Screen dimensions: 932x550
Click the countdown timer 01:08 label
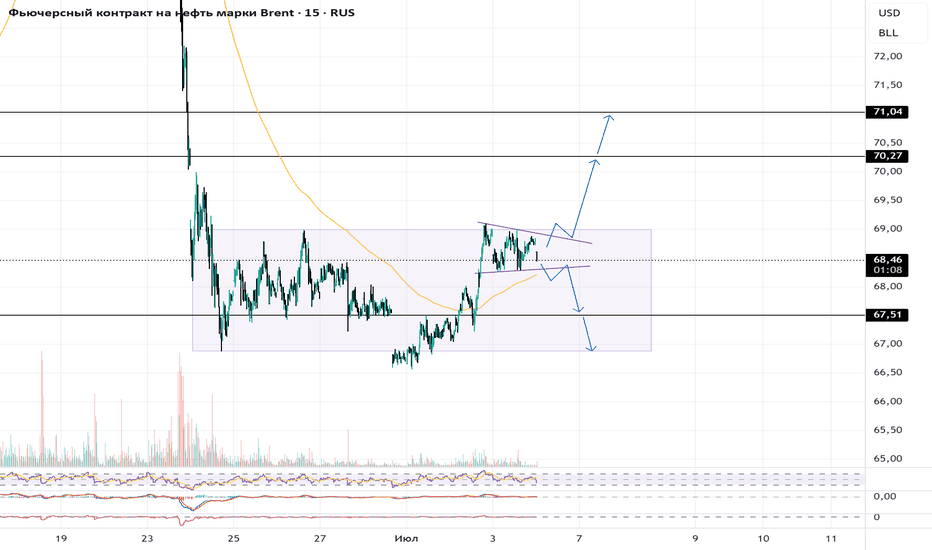pos(887,270)
